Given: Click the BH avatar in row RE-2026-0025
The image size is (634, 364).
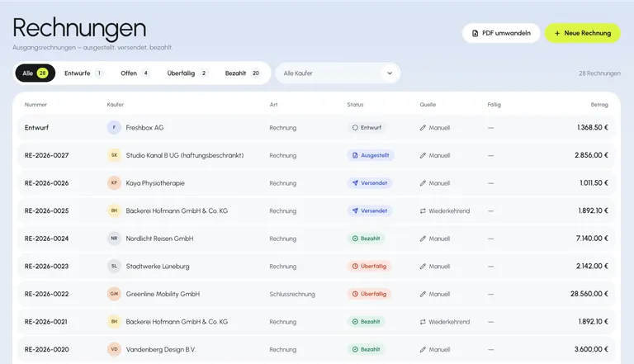Looking at the screenshot, I should point(114,210).
